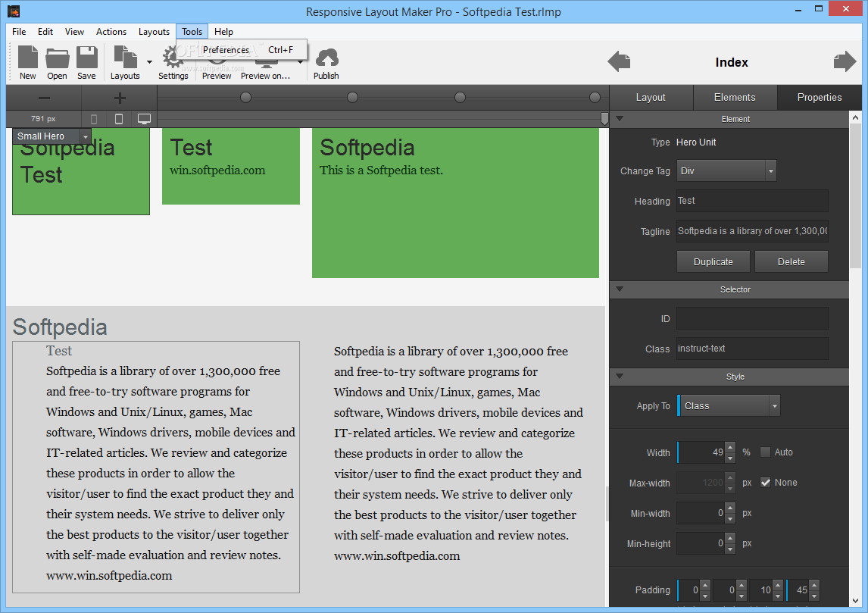Click the Softpedia section heading
Image resolution: width=868 pixels, height=613 pixels.
(60, 327)
